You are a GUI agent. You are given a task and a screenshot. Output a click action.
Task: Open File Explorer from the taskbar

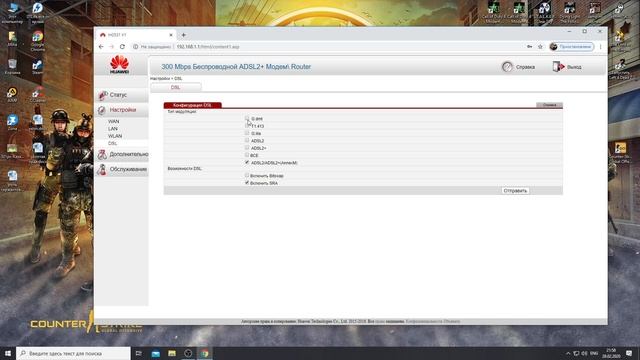[x=172, y=353]
